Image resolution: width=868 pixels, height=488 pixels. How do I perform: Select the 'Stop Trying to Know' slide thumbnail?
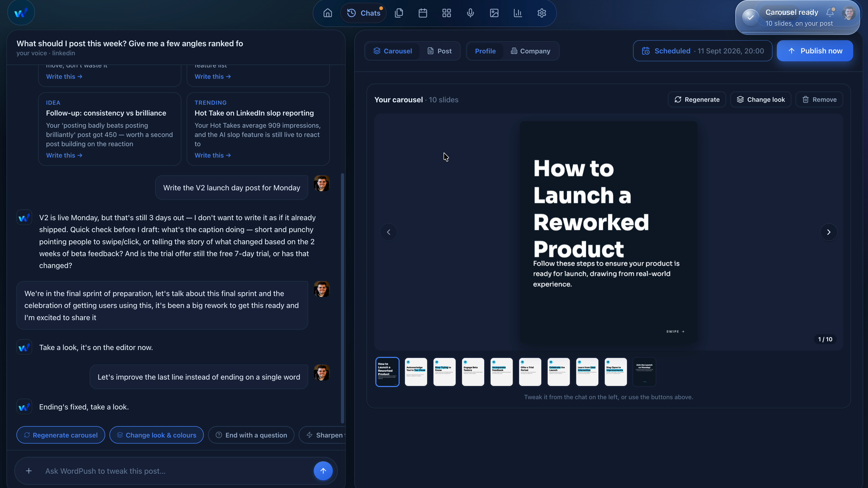tap(445, 372)
